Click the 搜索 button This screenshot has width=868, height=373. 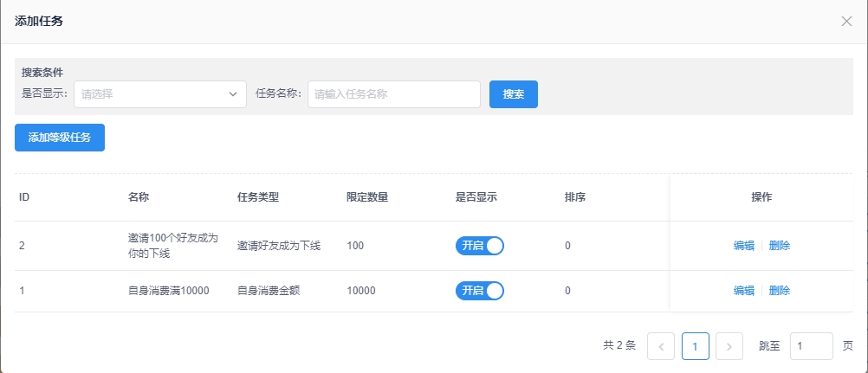coord(514,94)
